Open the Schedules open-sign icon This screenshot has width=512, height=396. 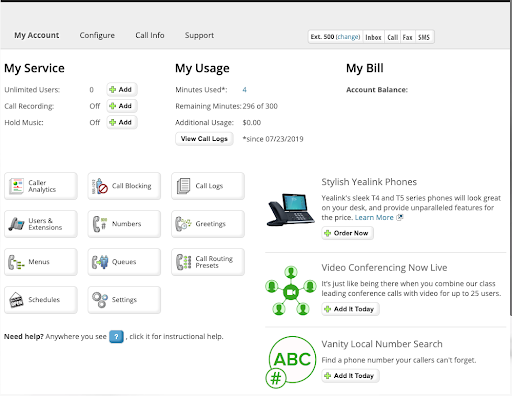pos(16,300)
